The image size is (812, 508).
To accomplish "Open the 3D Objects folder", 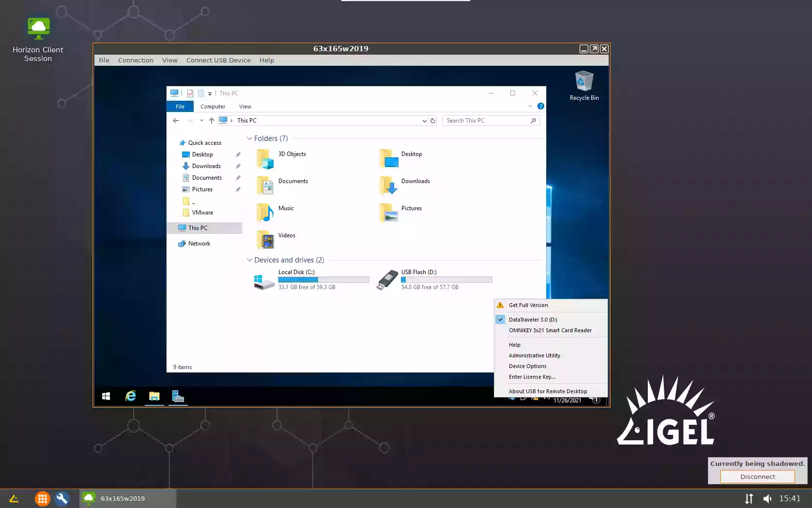I will (281, 158).
